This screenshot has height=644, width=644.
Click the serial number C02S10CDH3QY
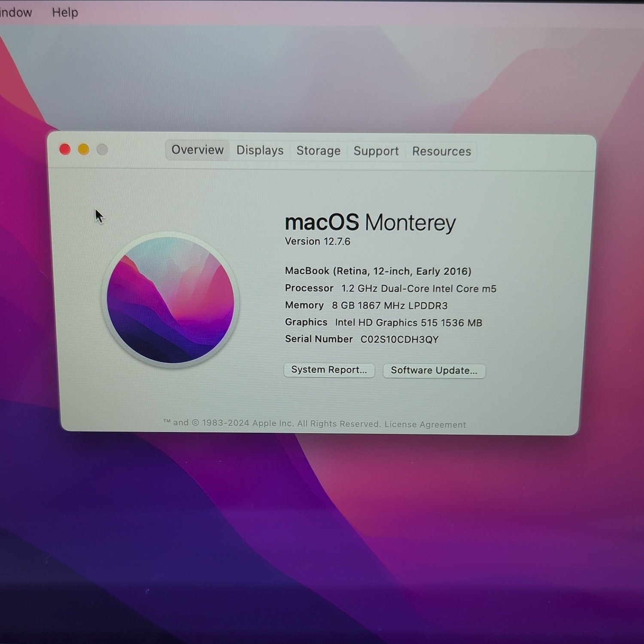point(399,340)
